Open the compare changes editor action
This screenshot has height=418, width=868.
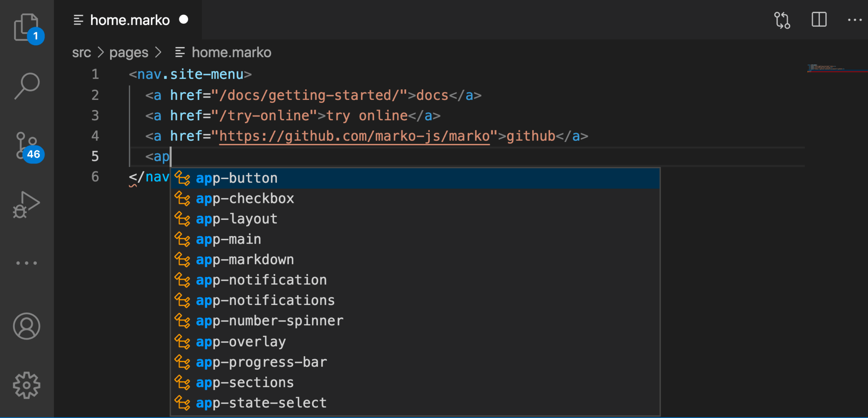782,19
